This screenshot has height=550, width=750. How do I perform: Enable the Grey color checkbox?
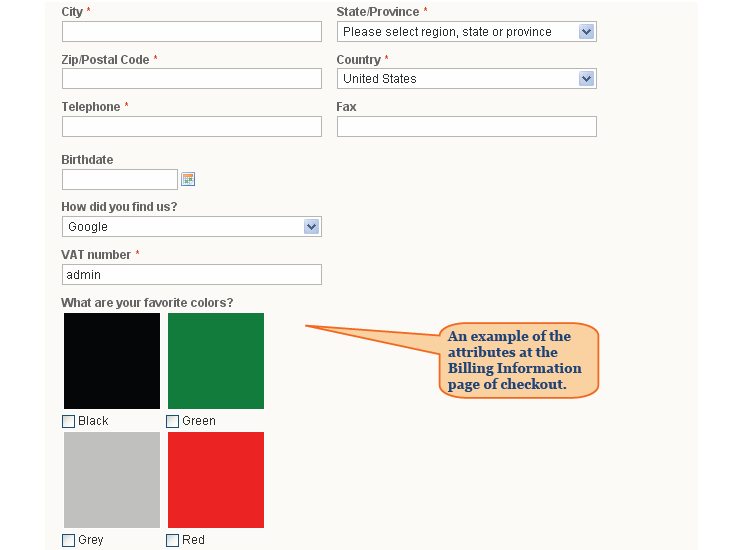68,540
